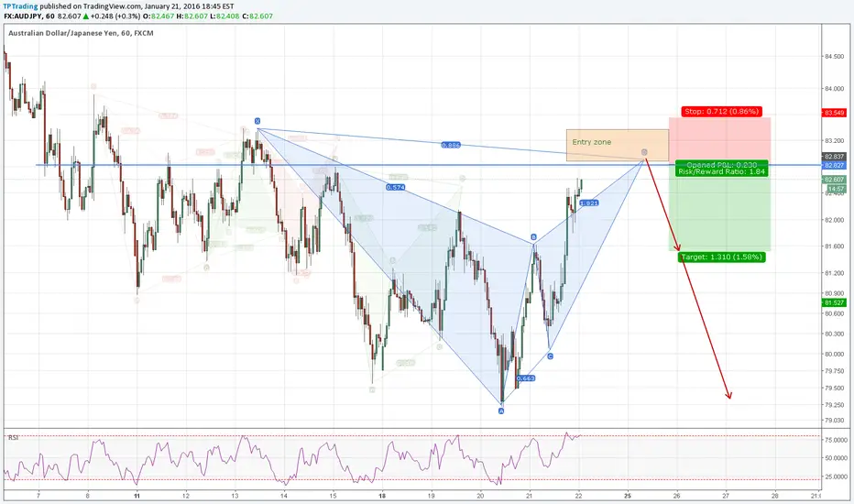The image size is (854, 504).
Task: Click the L:82.408 low value in header
Action: click(x=226, y=16)
